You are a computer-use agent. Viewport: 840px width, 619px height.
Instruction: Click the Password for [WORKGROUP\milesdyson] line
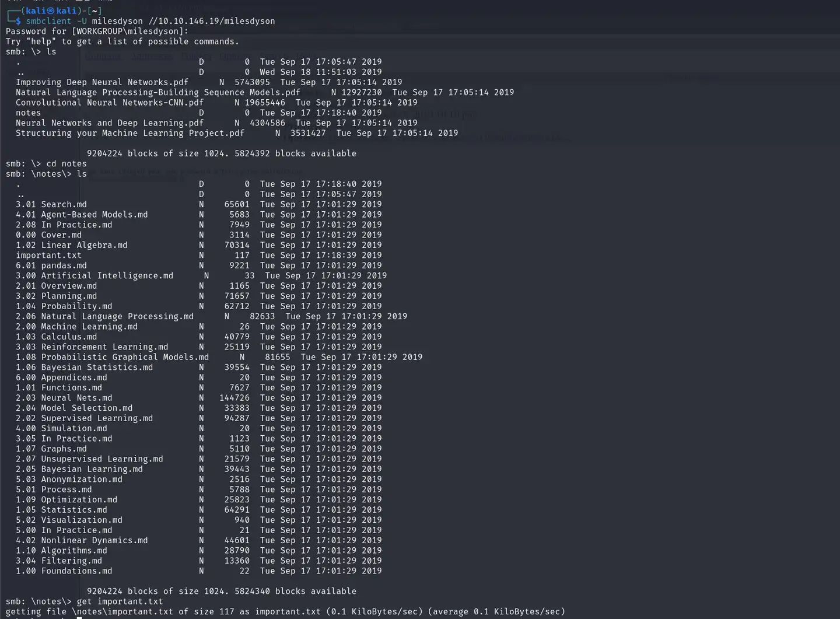[97, 32]
